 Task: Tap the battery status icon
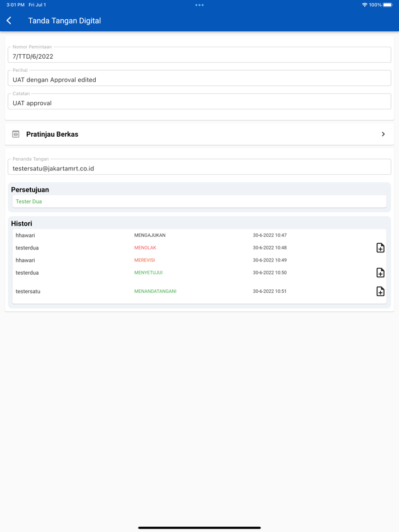(x=388, y=5)
